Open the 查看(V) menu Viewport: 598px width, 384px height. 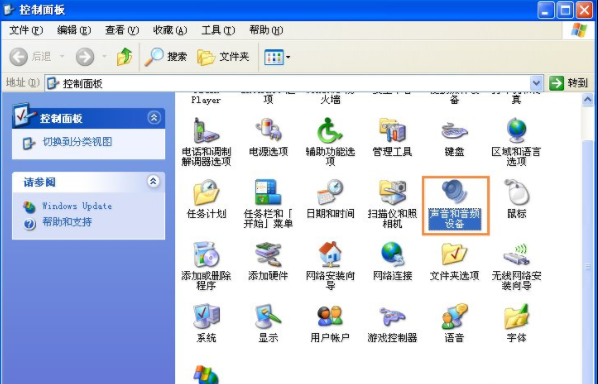(122, 30)
